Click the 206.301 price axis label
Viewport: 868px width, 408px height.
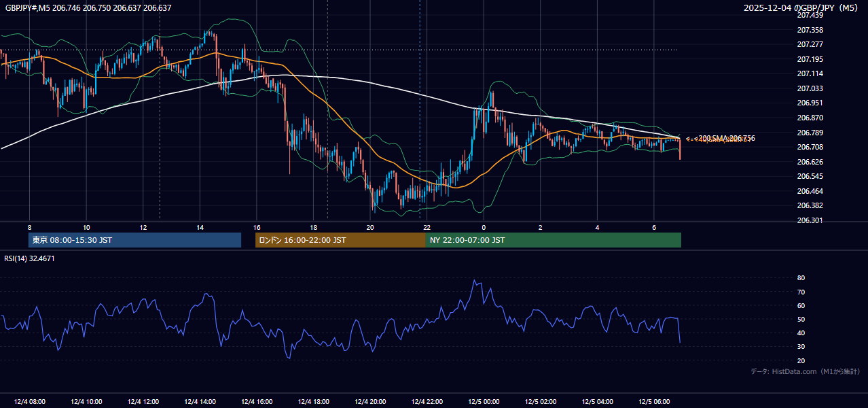point(810,220)
